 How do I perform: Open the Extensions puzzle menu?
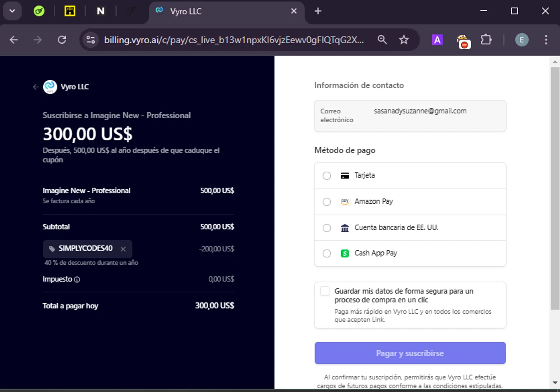486,40
